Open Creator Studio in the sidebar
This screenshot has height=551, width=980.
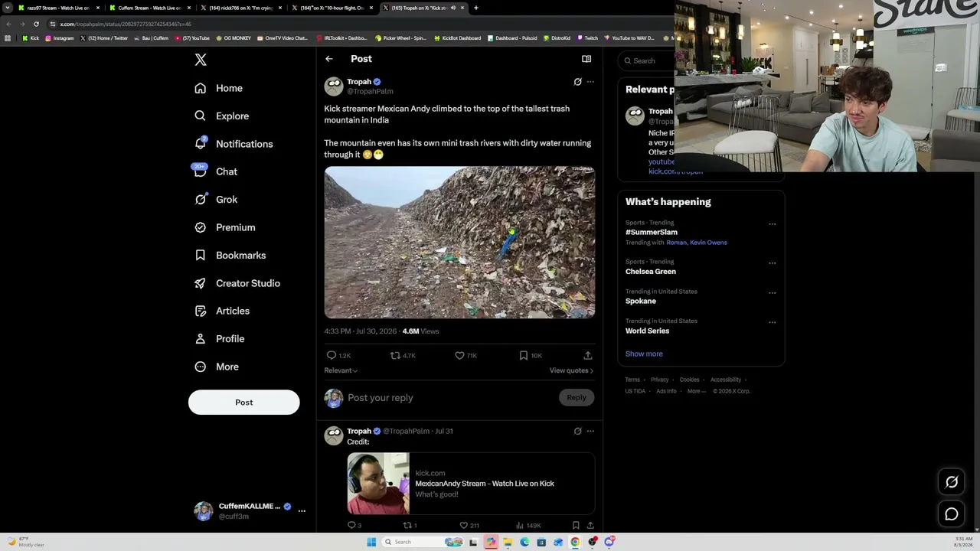tap(237, 283)
